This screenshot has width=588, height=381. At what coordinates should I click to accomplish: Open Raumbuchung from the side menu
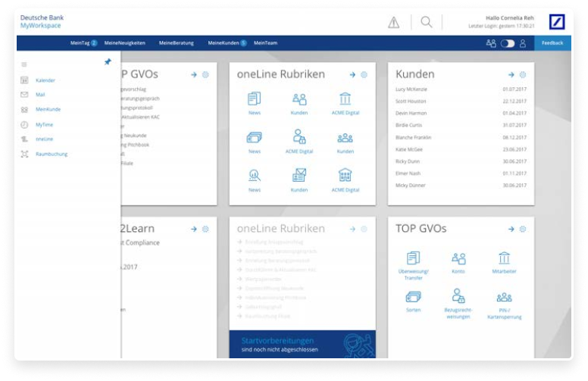coord(51,154)
